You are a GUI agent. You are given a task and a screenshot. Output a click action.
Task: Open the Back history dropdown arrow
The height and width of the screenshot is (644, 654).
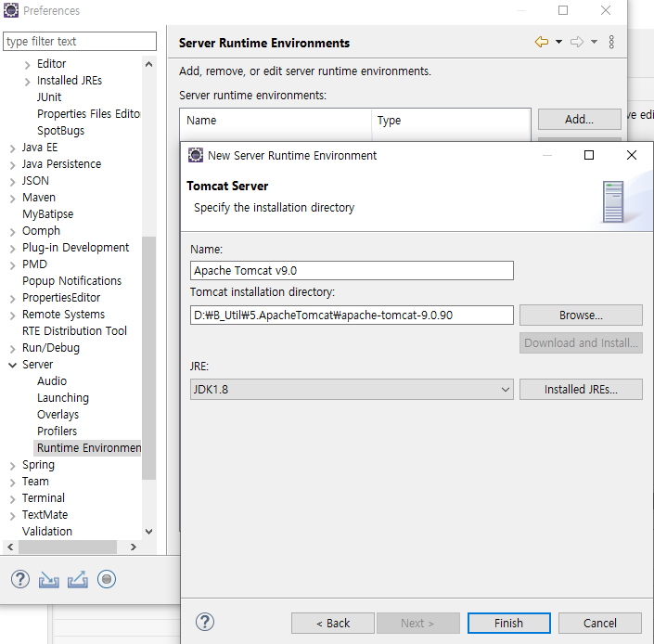pyautogui.click(x=558, y=42)
